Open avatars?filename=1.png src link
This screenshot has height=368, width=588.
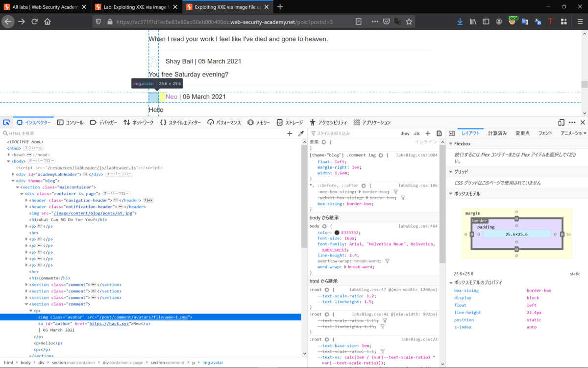coord(144,317)
